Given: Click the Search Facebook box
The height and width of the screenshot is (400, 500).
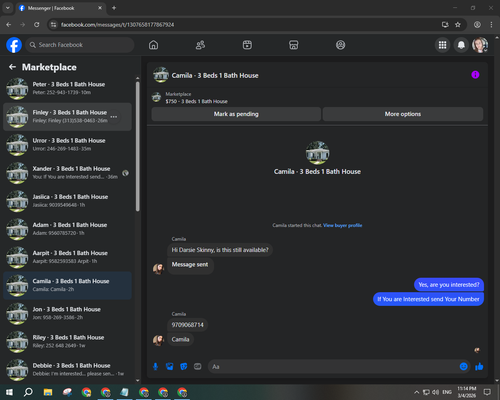Looking at the screenshot, I should (80, 45).
